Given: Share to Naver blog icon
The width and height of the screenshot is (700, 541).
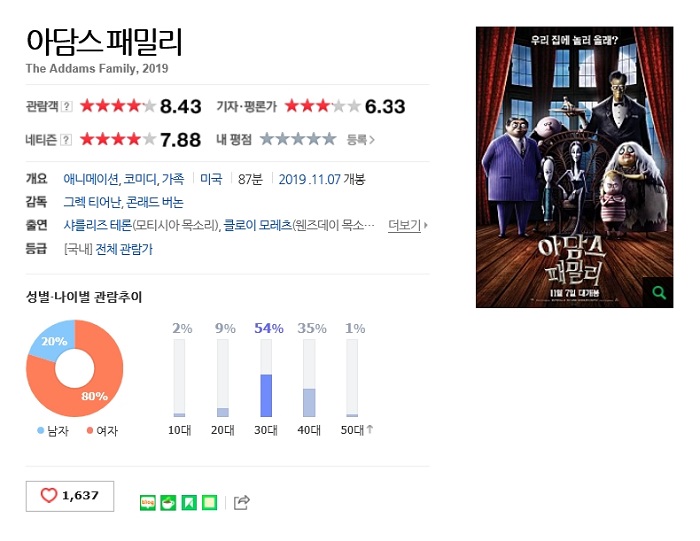Looking at the screenshot, I should tap(148, 503).
